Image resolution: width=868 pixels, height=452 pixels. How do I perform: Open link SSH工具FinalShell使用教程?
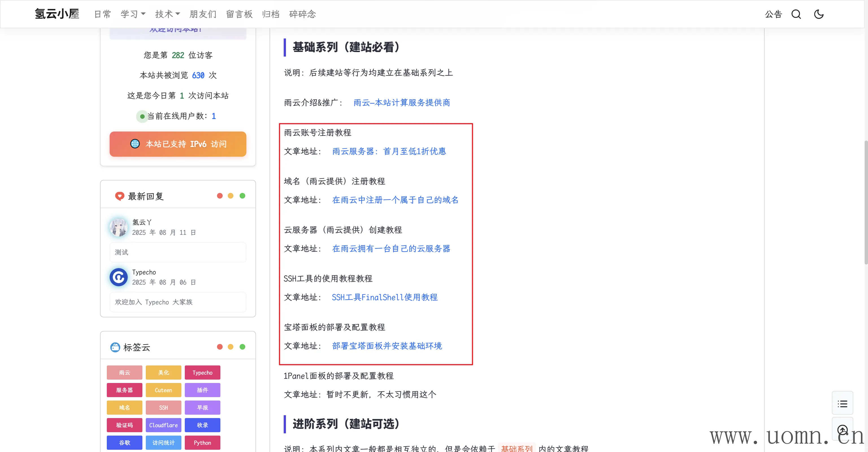(x=385, y=297)
